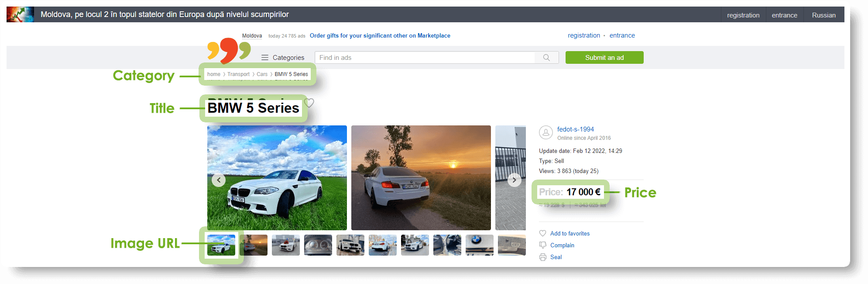Image resolution: width=868 pixels, height=284 pixels.
Task: Click the Seal printer icon
Action: (x=543, y=257)
